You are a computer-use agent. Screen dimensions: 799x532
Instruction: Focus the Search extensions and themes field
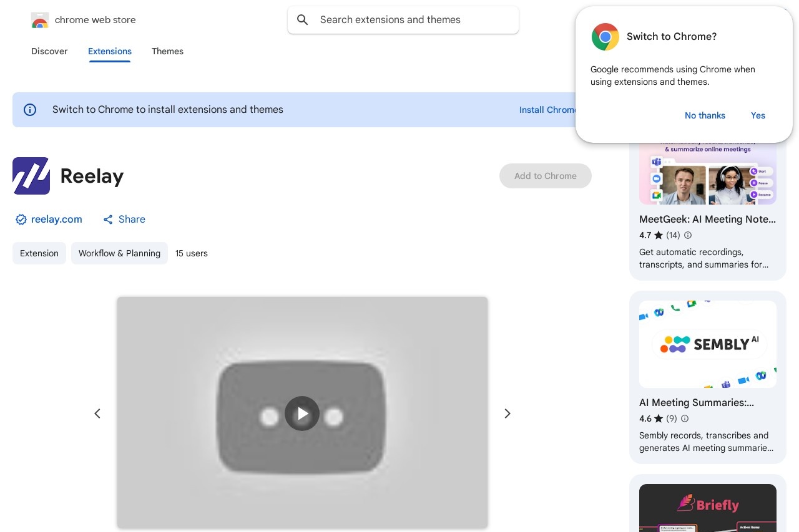tap(403, 20)
